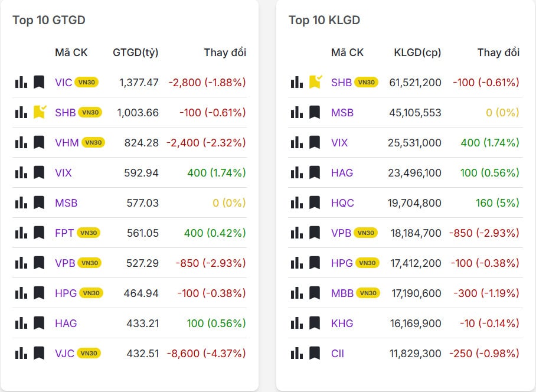Click VN30 badge next to FPT
The width and height of the screenshot is (536, 392).
[x=89, y=233]
